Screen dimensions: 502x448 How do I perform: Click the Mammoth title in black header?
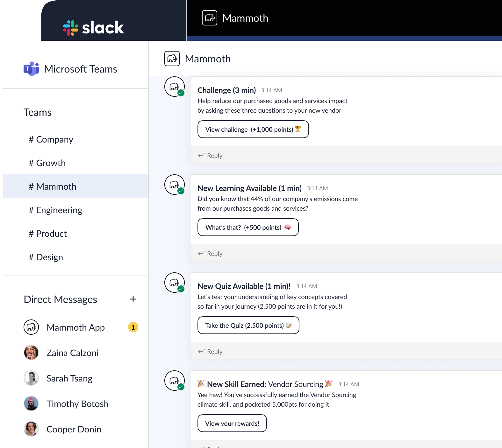point(245,18)
